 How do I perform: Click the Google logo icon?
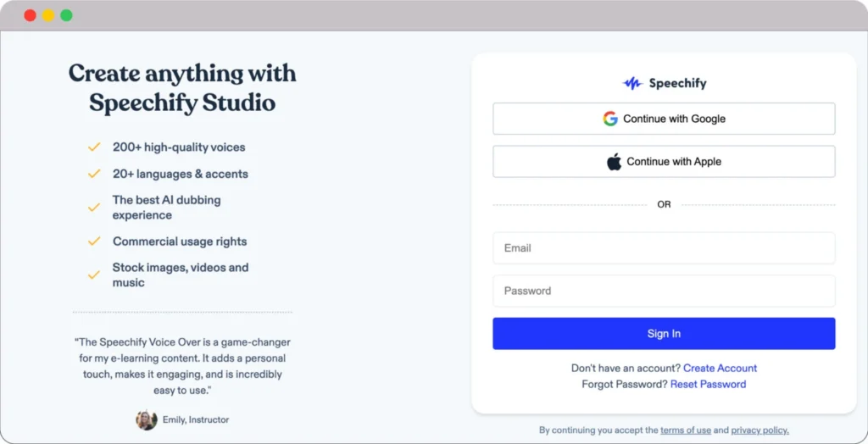point(610,119)
